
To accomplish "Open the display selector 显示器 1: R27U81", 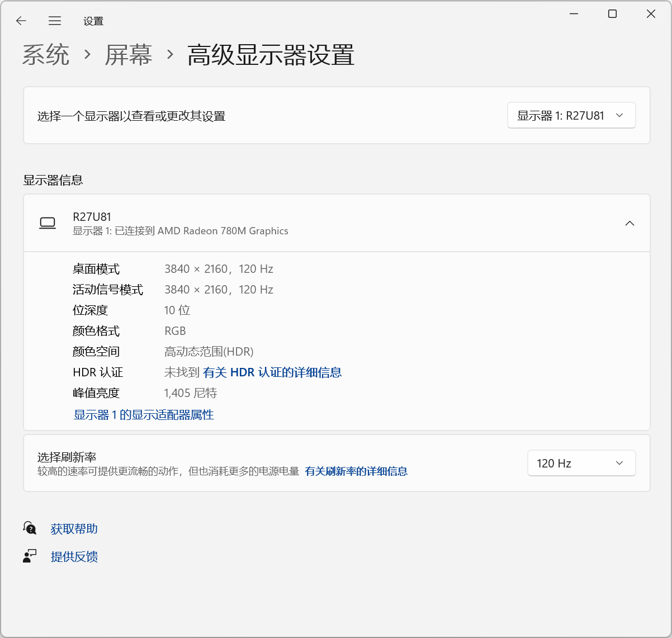I will click(571, 116).
